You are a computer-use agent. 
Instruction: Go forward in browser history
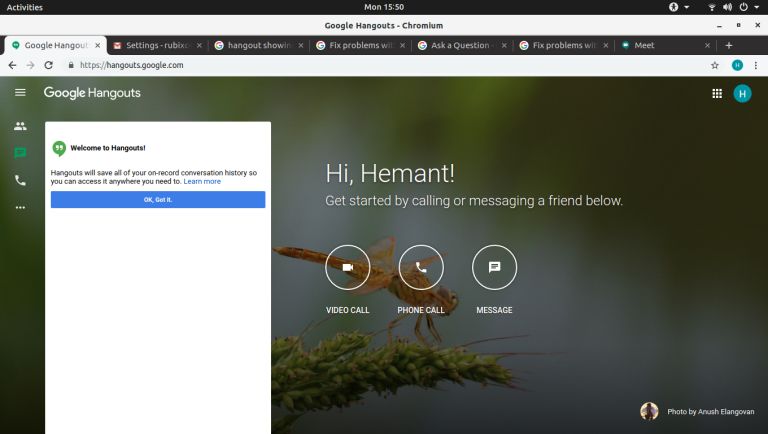click(x=30, y=65)
